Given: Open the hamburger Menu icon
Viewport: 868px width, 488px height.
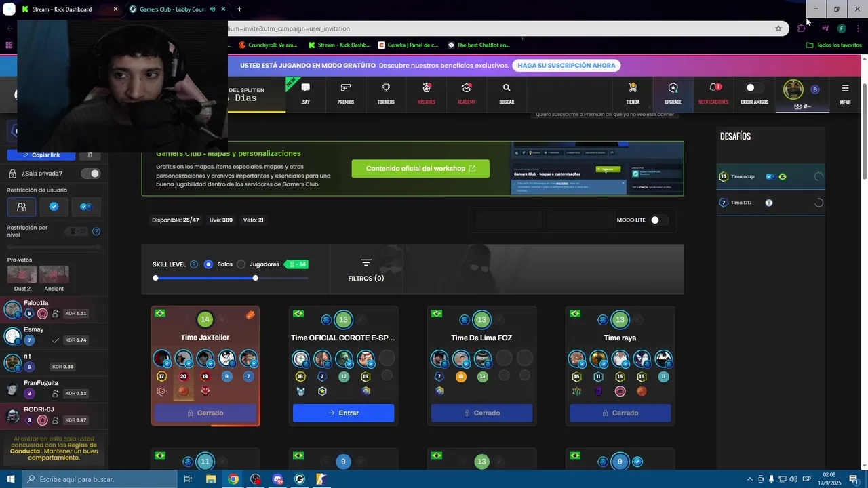Looking at the screenshot, I should click(845, 88).
